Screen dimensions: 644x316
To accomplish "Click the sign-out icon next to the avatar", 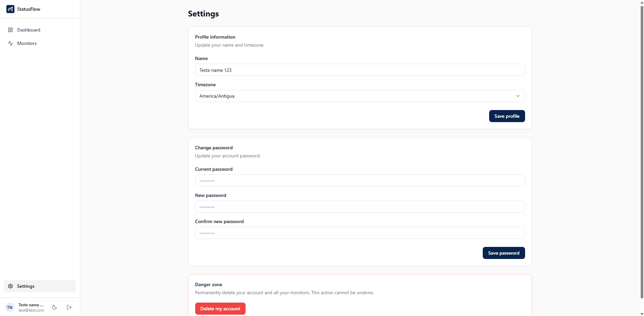I will 69,307.
